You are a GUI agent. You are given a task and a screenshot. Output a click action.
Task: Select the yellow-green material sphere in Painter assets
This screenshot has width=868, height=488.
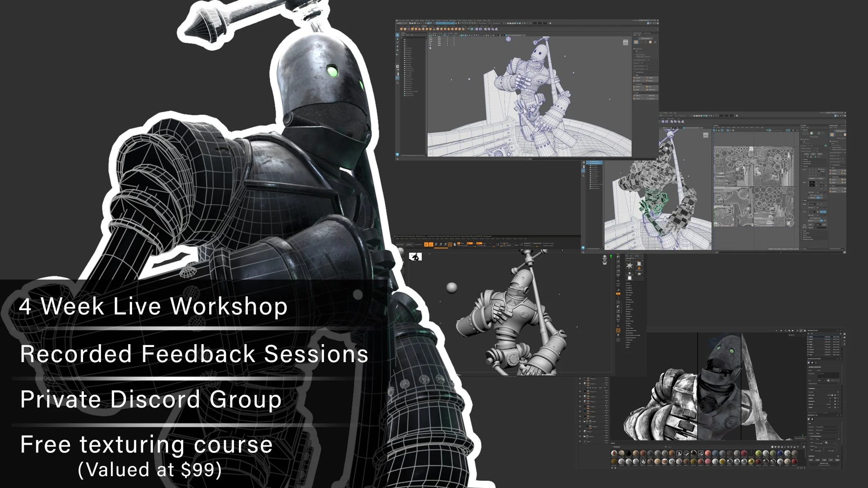coord(758,453)
